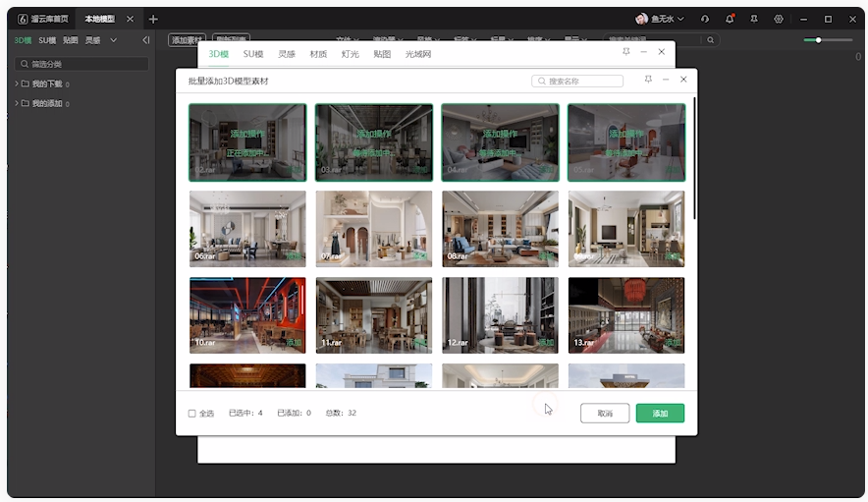
Task: Expand the 我的下载 tree folder
Action: (x=17, y=84)
